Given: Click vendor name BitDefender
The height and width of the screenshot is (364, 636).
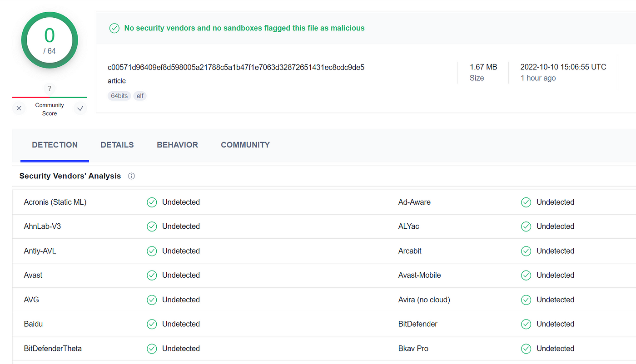Looking at the screenshot, I should (x=418, y=324).
